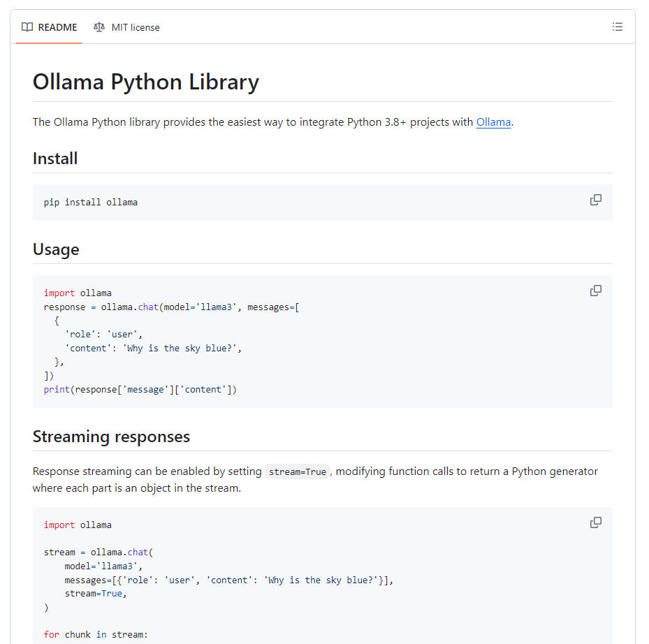
Task: Click the book icon beside README
Action: pyautogui.click(x=27, y=27)
